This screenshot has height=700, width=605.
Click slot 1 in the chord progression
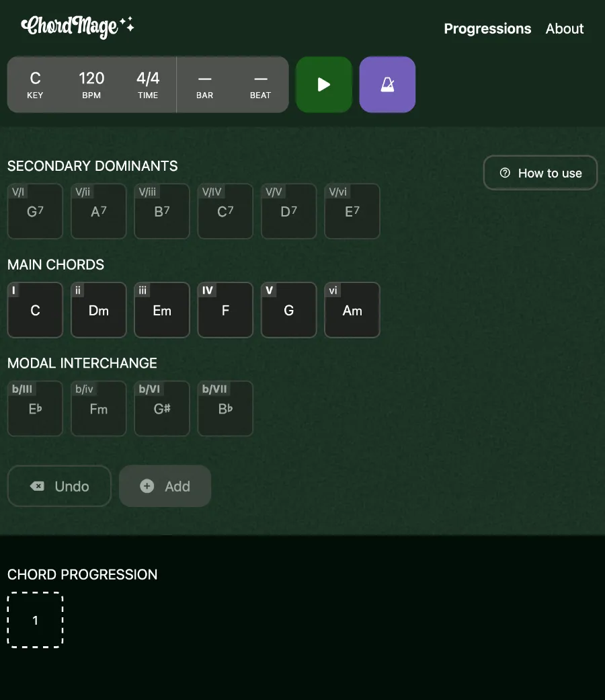pos(35,620)
